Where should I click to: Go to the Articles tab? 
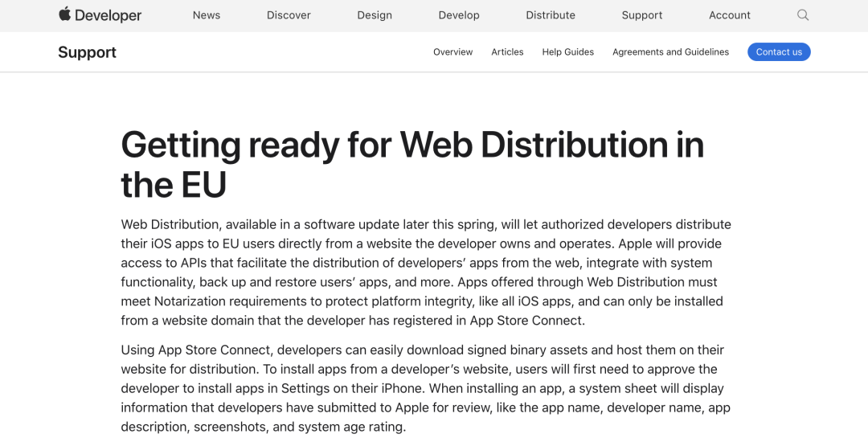pyautogui.click(x=507, y=52)
